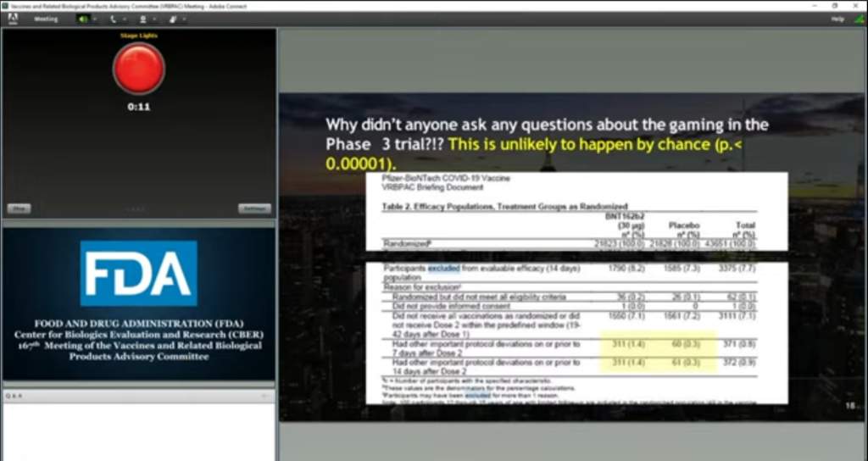Click the Stop button under Stage Lights
The width and height of the screenshot is (868, 461).
(x=19, y=208)
